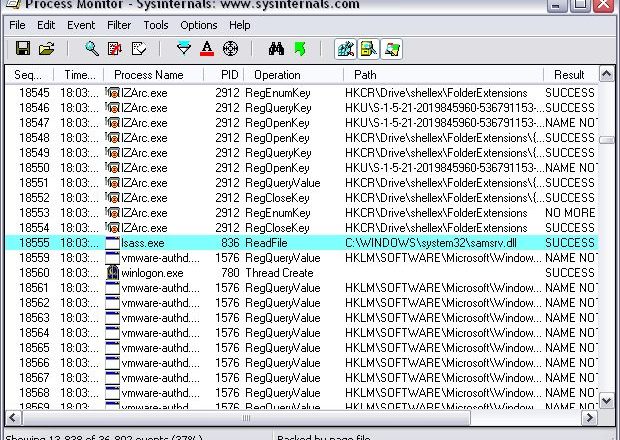Click the Operation column header
The image size is (620, 440).
click(x=293, y=75)
